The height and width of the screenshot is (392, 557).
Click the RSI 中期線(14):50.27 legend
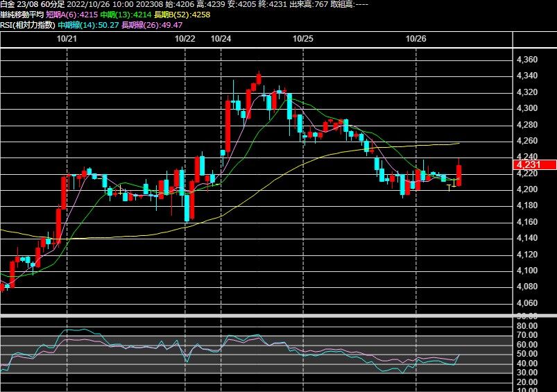pyautogui.click(x=88, y=25)
